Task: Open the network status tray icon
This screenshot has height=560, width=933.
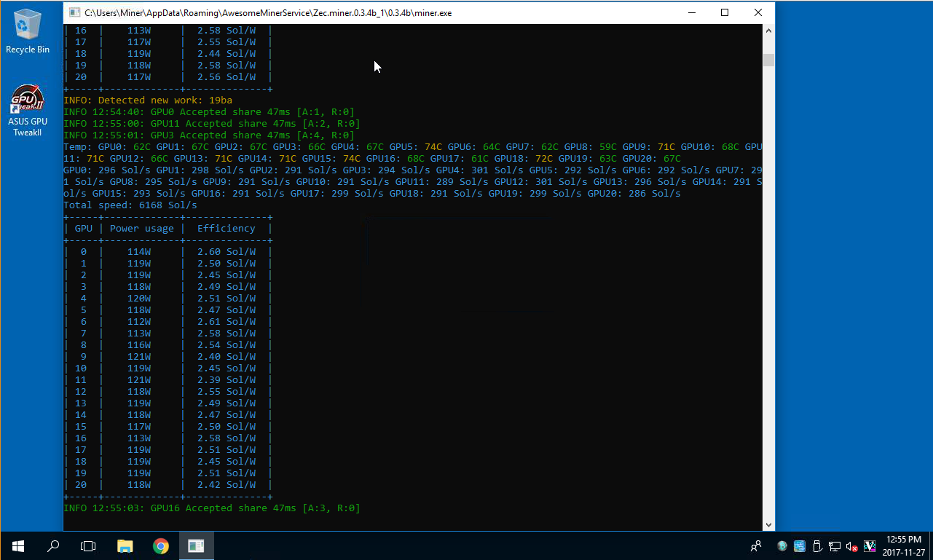Action: click(835, 545)
